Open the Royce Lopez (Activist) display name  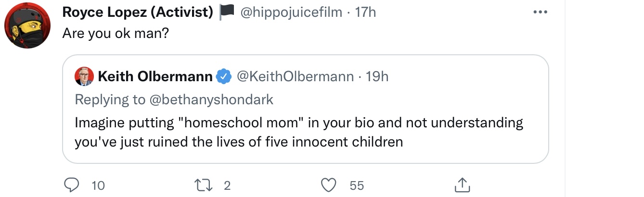pos(138,13)
